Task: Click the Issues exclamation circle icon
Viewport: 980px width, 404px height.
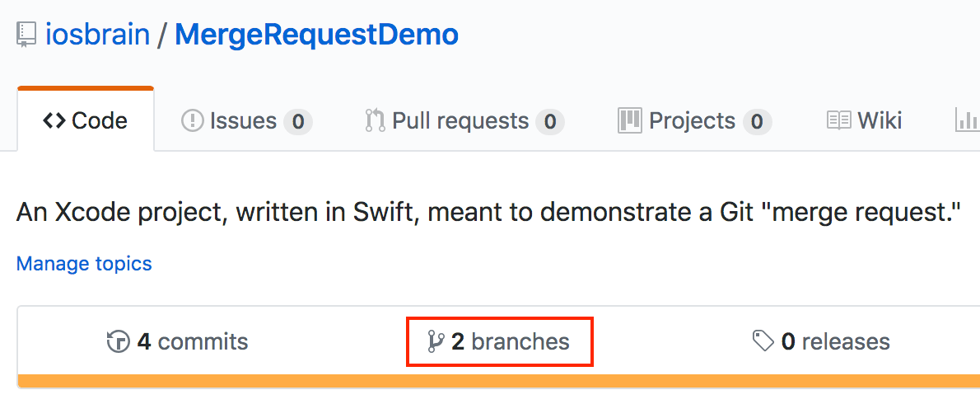Action: (x=192, y=121)
